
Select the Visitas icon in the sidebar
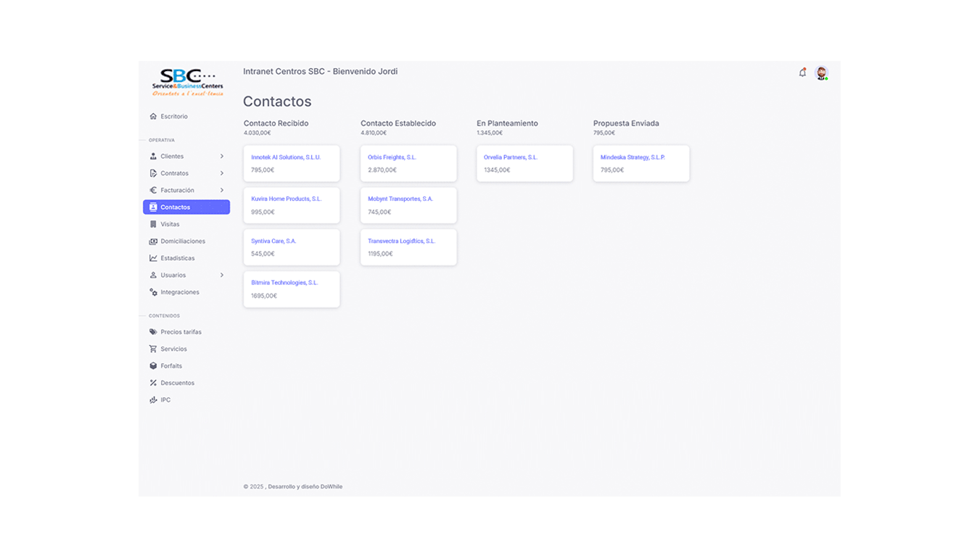tap(152, 224)
